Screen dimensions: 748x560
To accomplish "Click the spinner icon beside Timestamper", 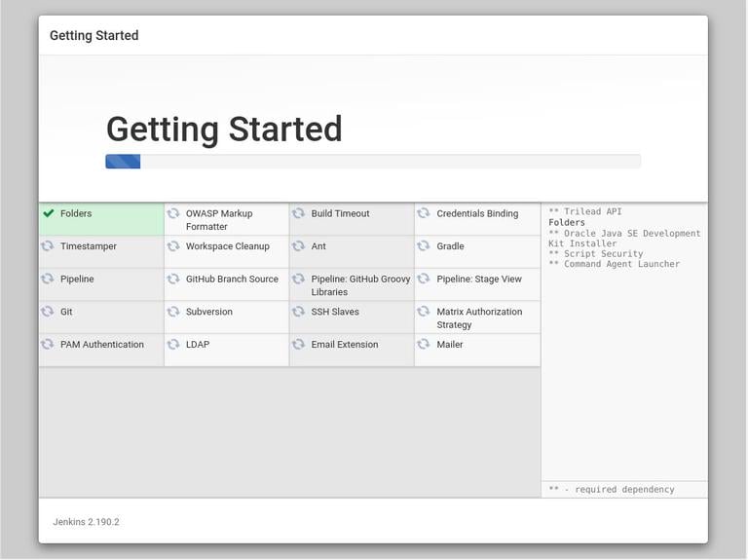I will click(48, 246).
